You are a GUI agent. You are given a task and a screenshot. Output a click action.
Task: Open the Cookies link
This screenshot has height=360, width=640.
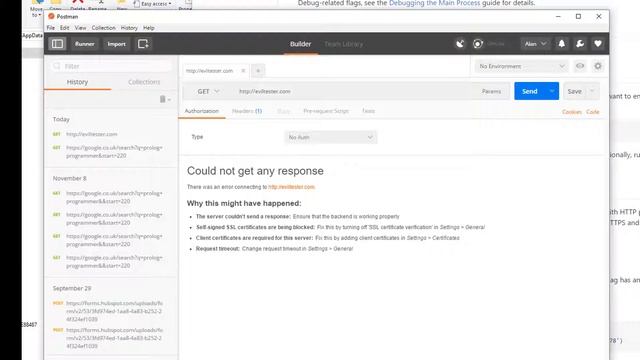pos(571,112)
